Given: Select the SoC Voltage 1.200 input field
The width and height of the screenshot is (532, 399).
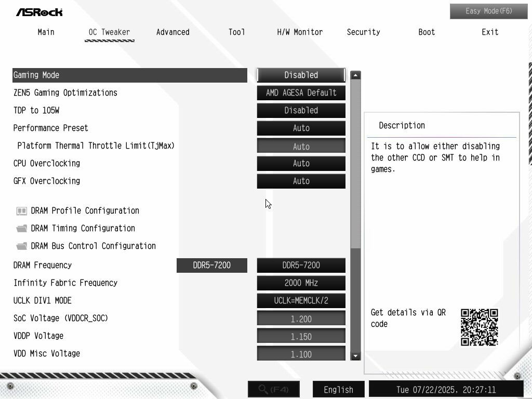Looking at the screenshot, I should 301,318.
